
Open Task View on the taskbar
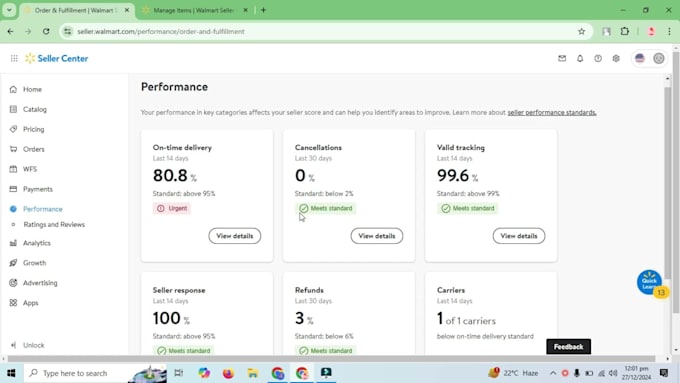(179, 373)
